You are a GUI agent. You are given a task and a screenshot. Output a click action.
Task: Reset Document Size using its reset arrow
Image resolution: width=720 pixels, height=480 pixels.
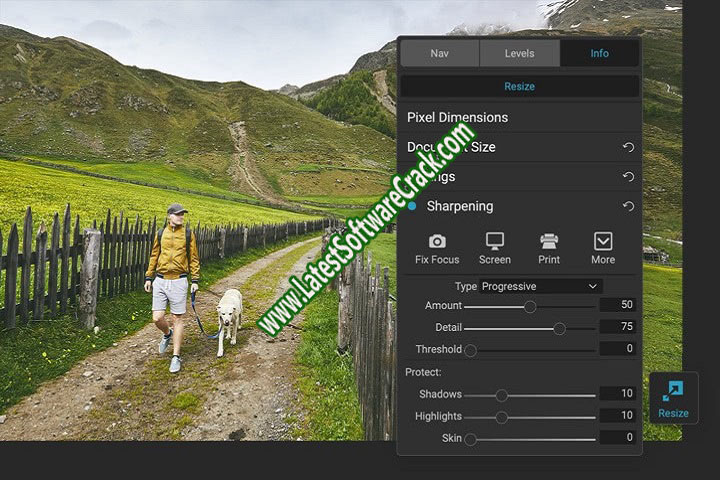click(628, 148)
